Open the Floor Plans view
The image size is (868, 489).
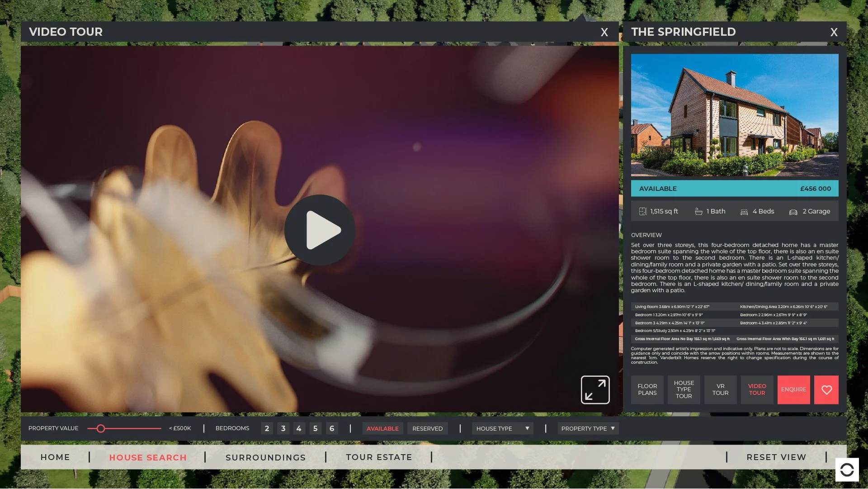(x=647, y=389)
